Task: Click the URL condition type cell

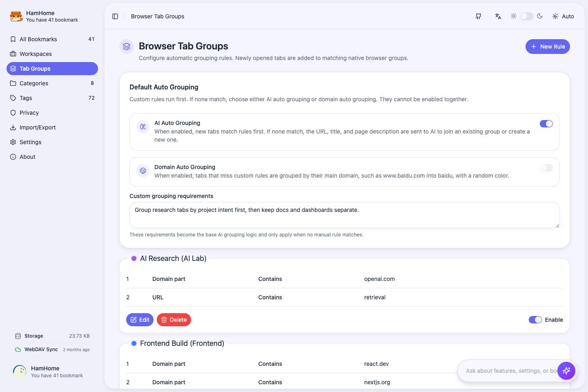Action: [x=158, y=297]
